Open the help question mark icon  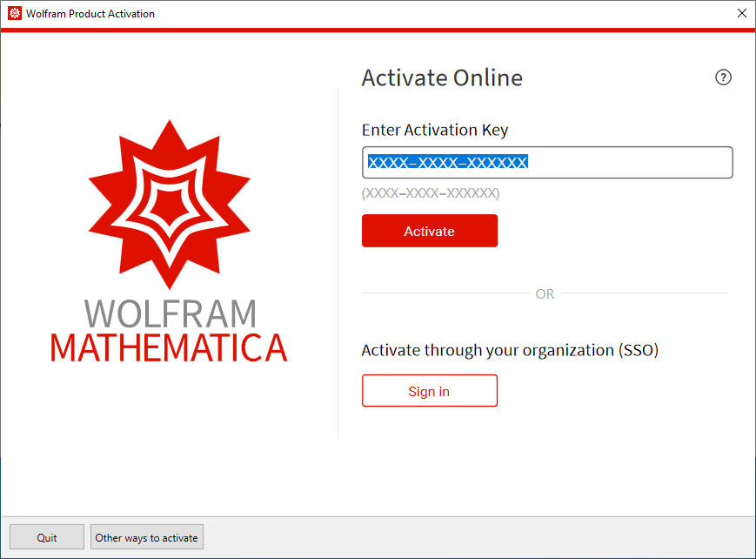point(723,77)
